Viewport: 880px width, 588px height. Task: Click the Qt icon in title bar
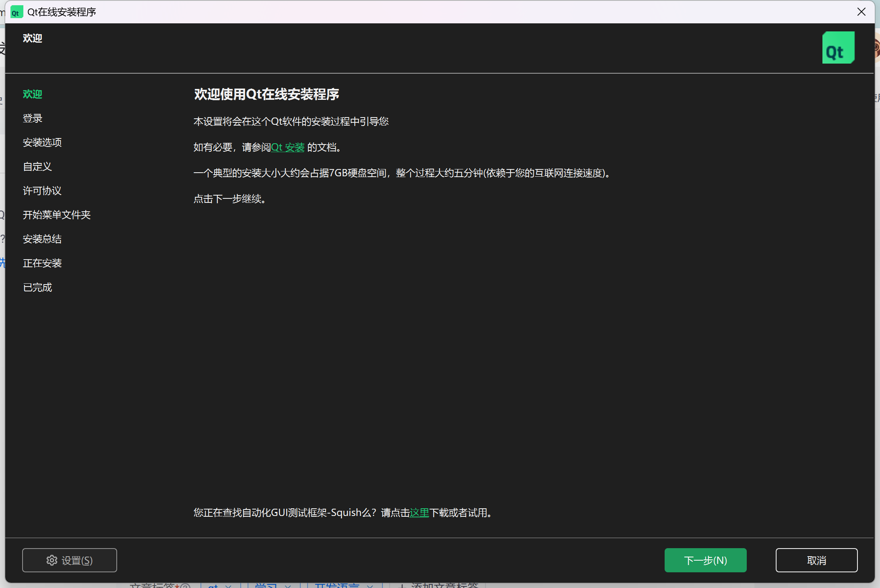point(17,12)
